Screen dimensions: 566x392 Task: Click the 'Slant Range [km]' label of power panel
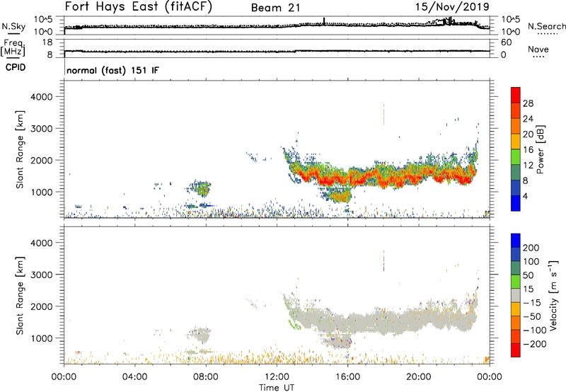(20, 149)
